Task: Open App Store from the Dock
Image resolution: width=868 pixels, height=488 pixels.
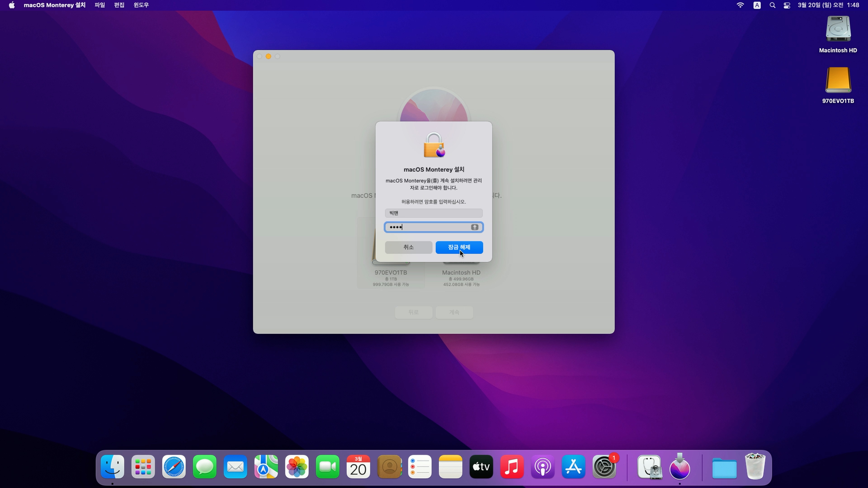Action: [x=573, y=467]
